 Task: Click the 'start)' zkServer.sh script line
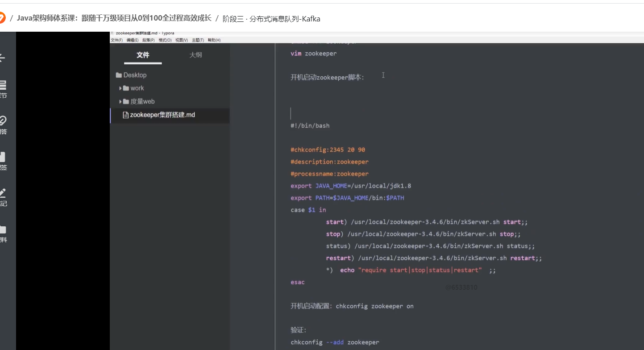click(427, 222)
